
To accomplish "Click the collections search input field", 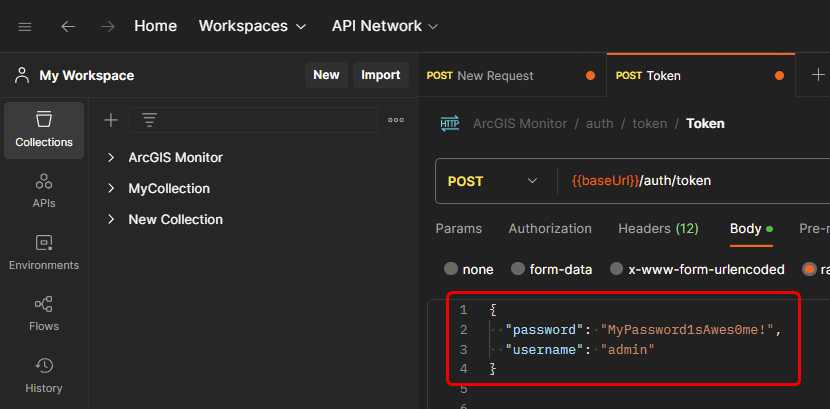I will (254, 120).
